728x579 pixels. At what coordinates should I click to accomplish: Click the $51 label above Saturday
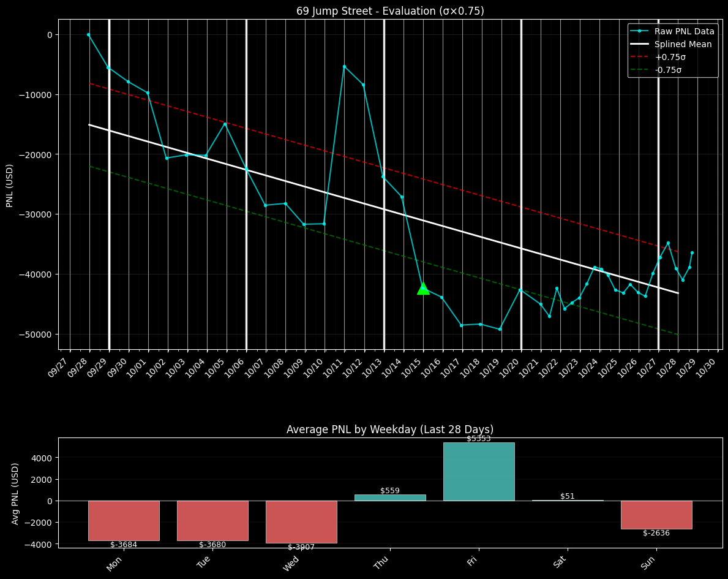(x=568, y=496)
